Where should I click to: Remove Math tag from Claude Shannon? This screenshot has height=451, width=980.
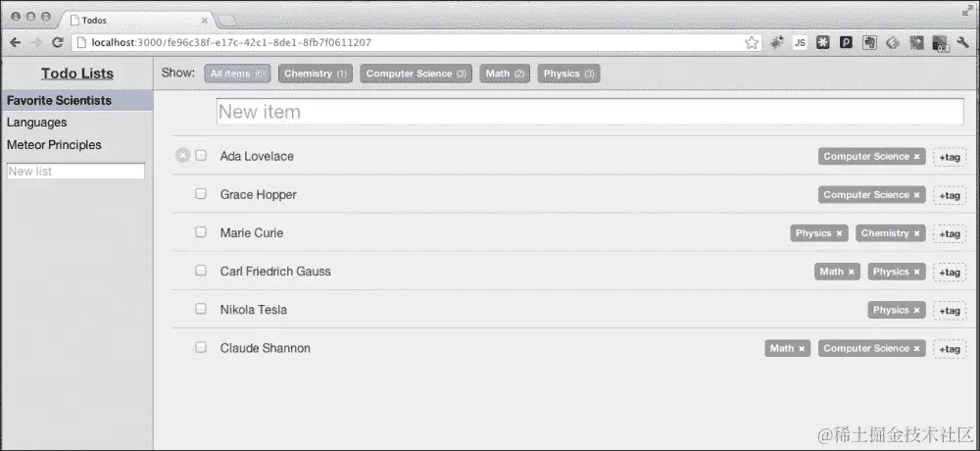point(802,348)
